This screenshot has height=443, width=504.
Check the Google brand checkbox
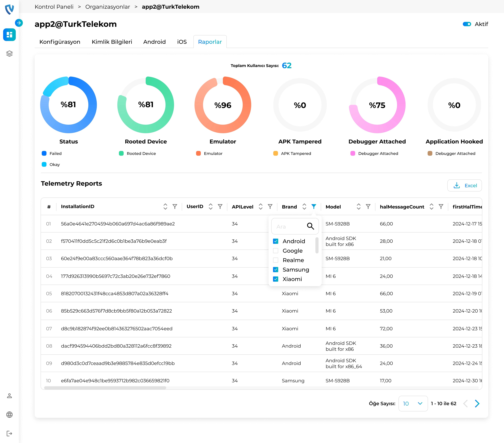[276, 251]
